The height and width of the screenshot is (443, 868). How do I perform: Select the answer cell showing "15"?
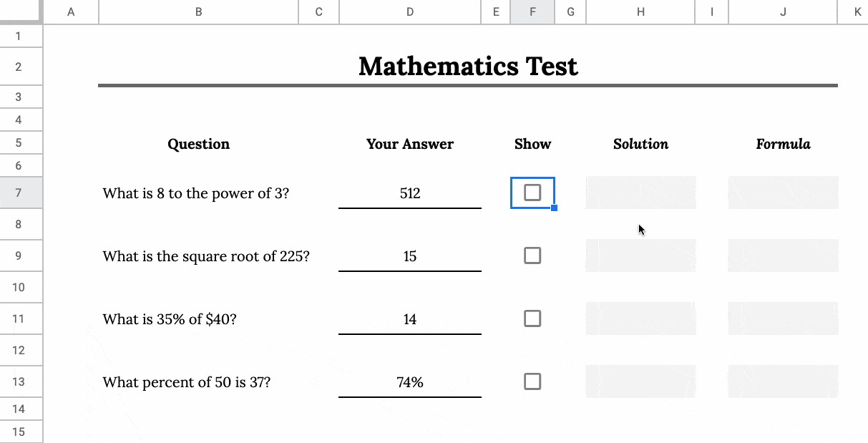pyautogui.click(x=409, y=255)
